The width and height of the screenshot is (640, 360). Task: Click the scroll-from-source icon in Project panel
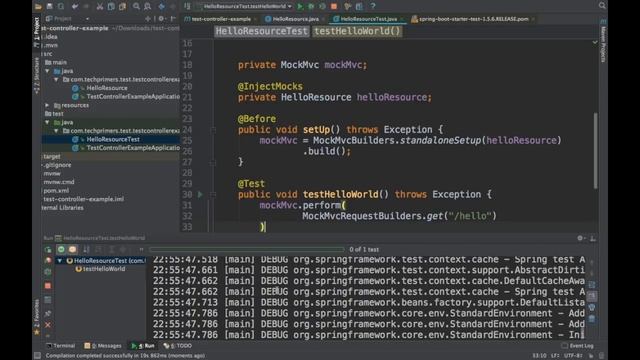(x=148, y=19)
